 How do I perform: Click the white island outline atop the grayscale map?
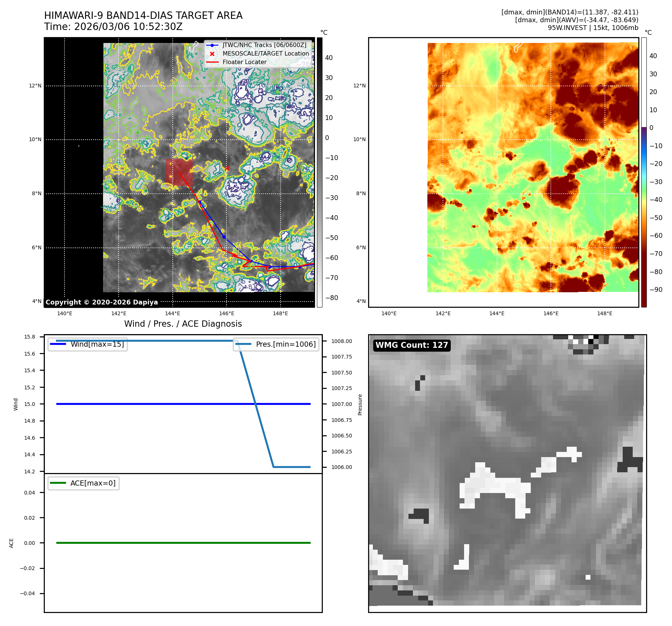(194, 47)
